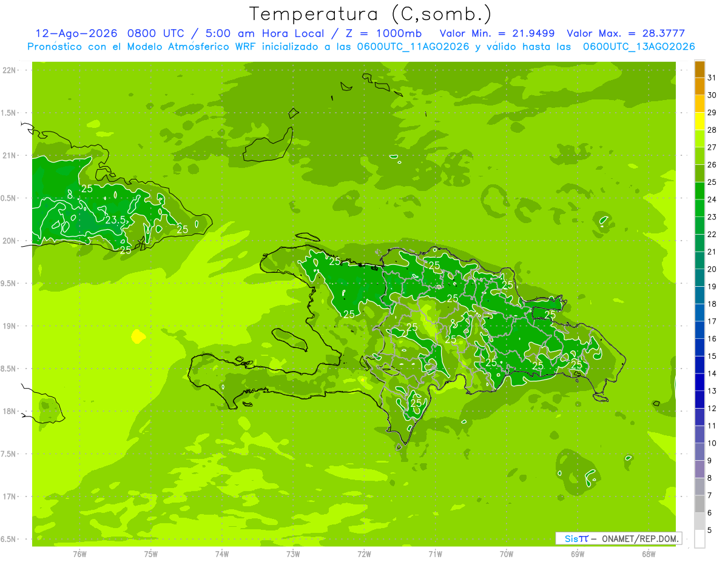728x562 pixels.
Task: Select gray colorbar segment between 6 and 7
Action: point(699,504)
